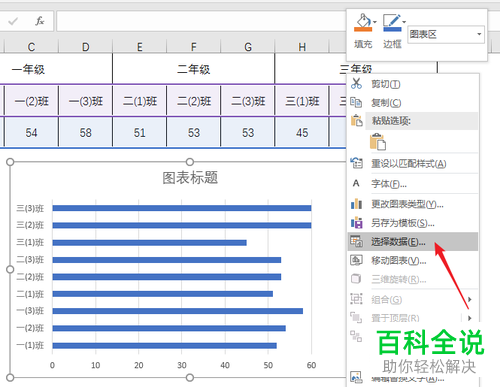500x387 pixels.
Task: Click the Copy icon in context menu
Action: [356, 102]
